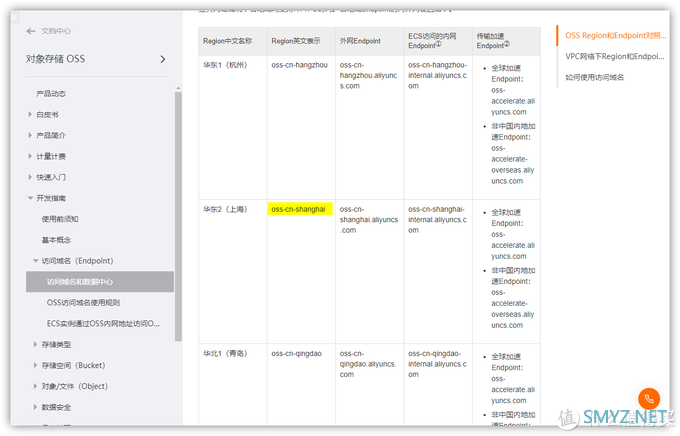Click oss-cn-shanghai.aliyuncs.com external endpoint
Viewport: 680px width, 436px height.
(369, 220)
